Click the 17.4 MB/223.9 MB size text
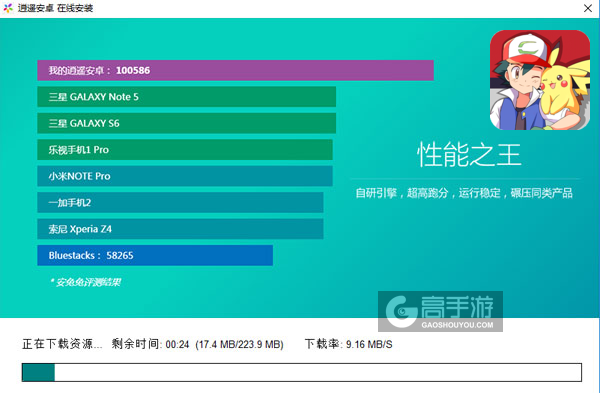The image size is (600, 393). [x=240, y=344]
